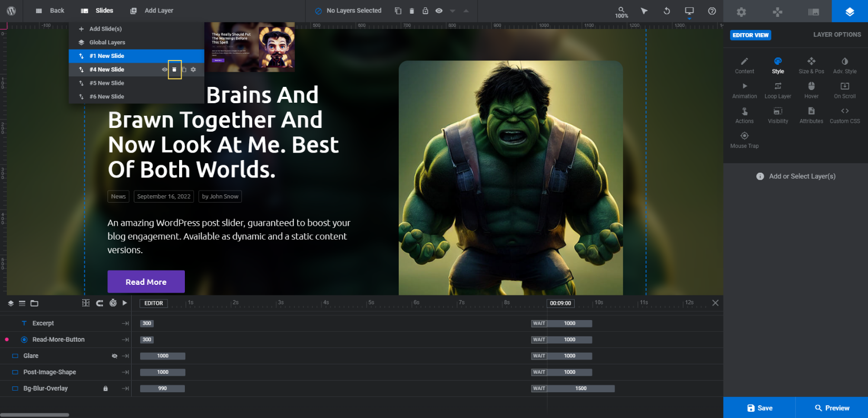868x418 pixels.
Task: Toggle layer visibility eye in top toolbar
Action: click(439, 11)
